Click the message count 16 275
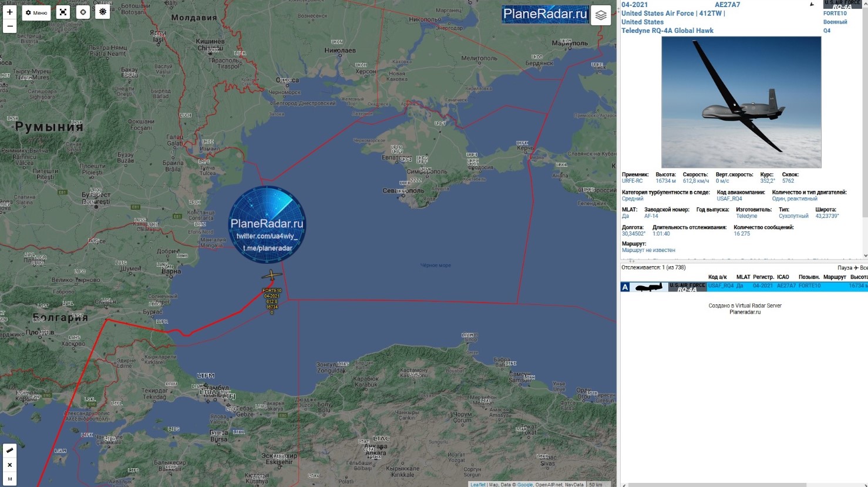 742,234
